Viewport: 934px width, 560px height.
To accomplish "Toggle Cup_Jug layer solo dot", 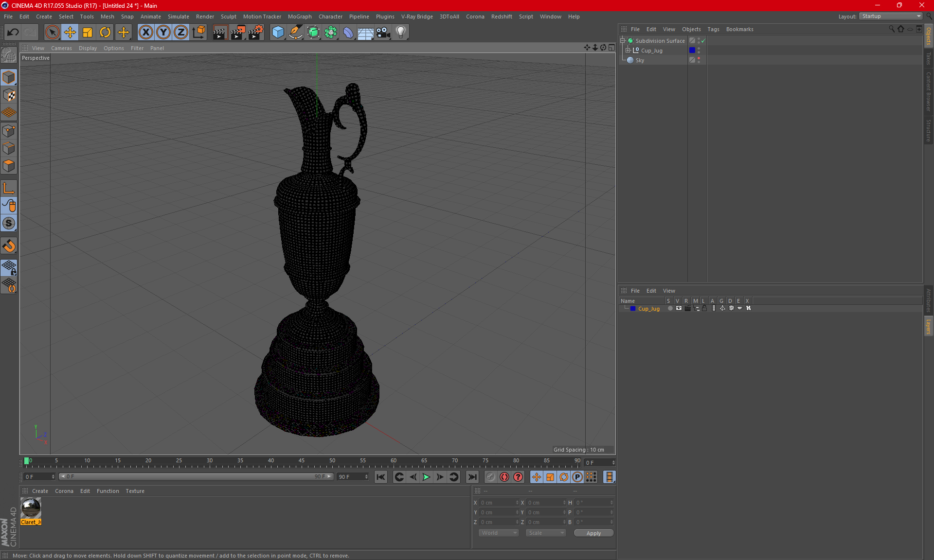I will [x=670, y=308].
